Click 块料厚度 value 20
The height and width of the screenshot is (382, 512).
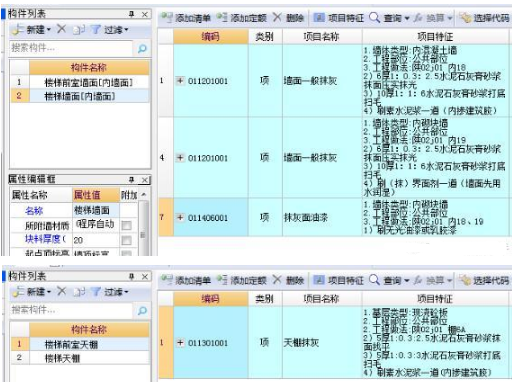click(96, 240)
